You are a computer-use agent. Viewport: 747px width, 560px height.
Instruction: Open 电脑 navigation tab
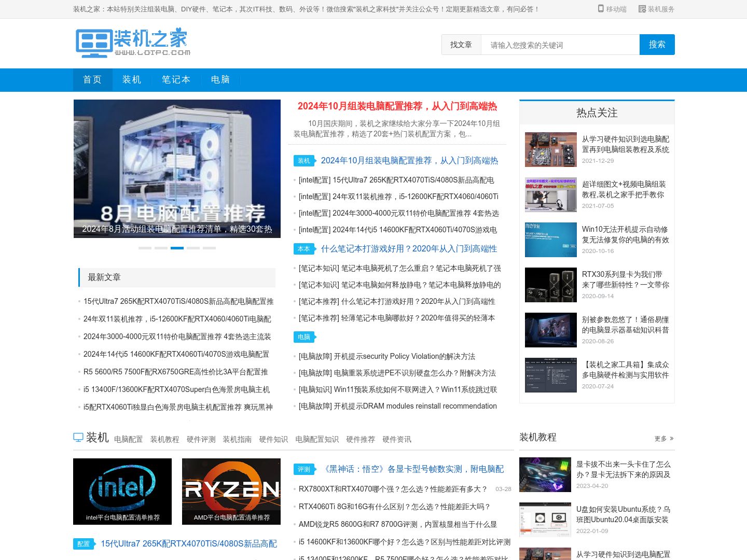(x=220, y=80)
